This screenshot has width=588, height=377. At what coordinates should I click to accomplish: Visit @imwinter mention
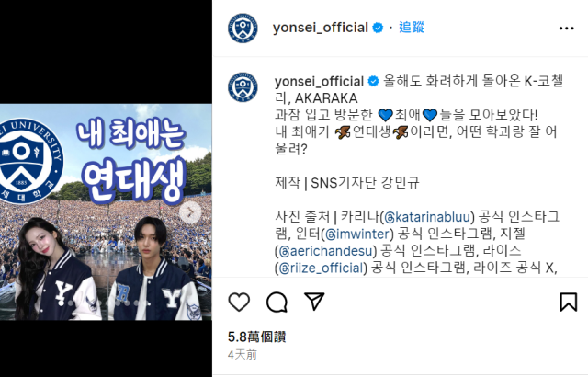tap(357, 234)
